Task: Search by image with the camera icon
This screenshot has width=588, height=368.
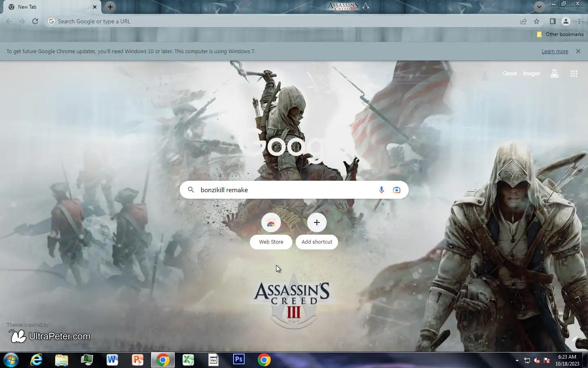Action: (x=396, y=190)
